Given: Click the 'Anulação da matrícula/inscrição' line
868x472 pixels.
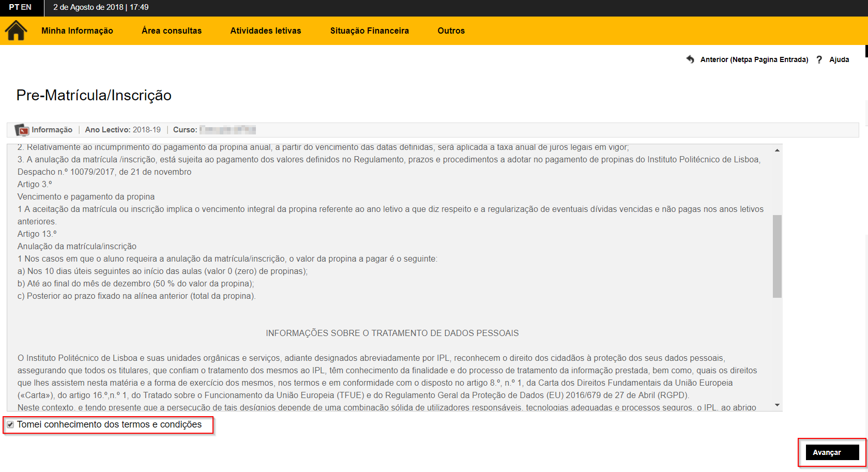Looking at the screenshot, I should 77,247.
